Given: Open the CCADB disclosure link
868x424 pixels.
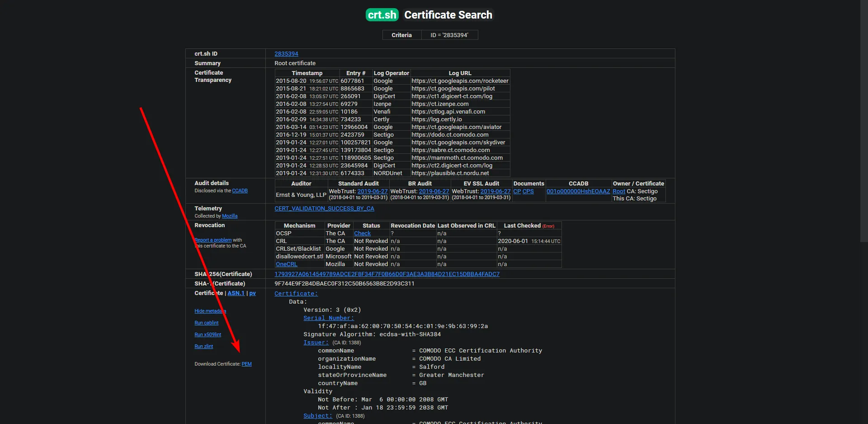Looking at the screenshot, I should (x=240, y=191).
